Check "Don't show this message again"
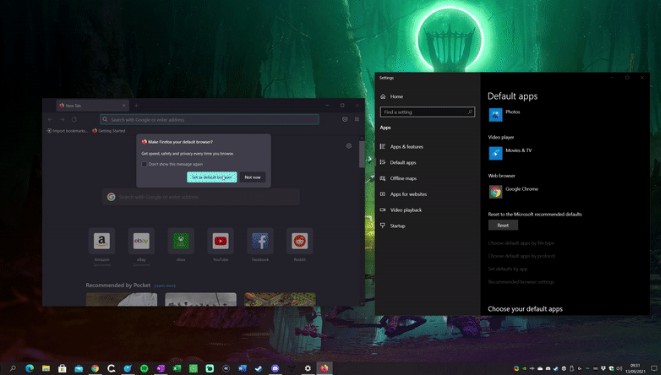The image size is (661, 375). pyautogui.click(x=144, y=164)
